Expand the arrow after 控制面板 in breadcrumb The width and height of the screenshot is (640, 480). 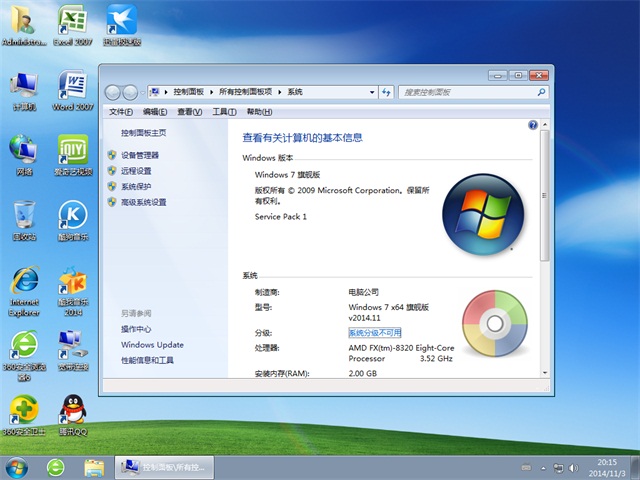212,92
